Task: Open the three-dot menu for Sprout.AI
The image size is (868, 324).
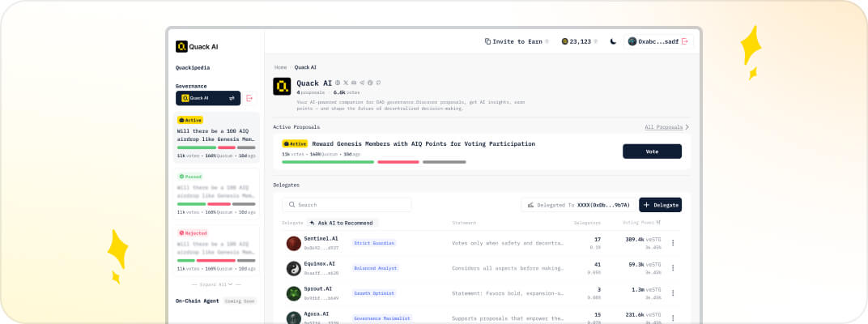Action: [672, 293]
